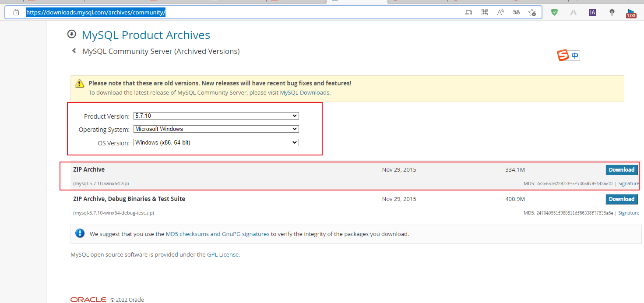Click the 400.9M file size

click(x=515, y=199)
